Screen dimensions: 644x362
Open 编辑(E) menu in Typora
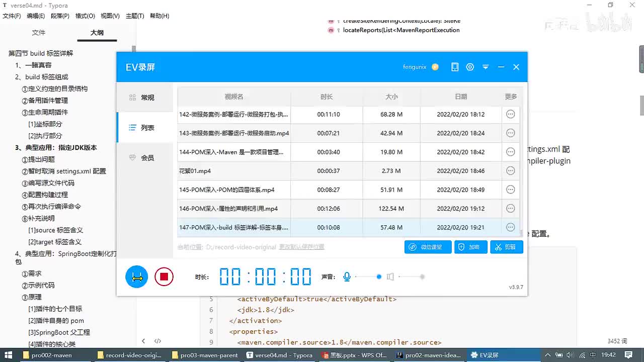(x=36, y=16)
